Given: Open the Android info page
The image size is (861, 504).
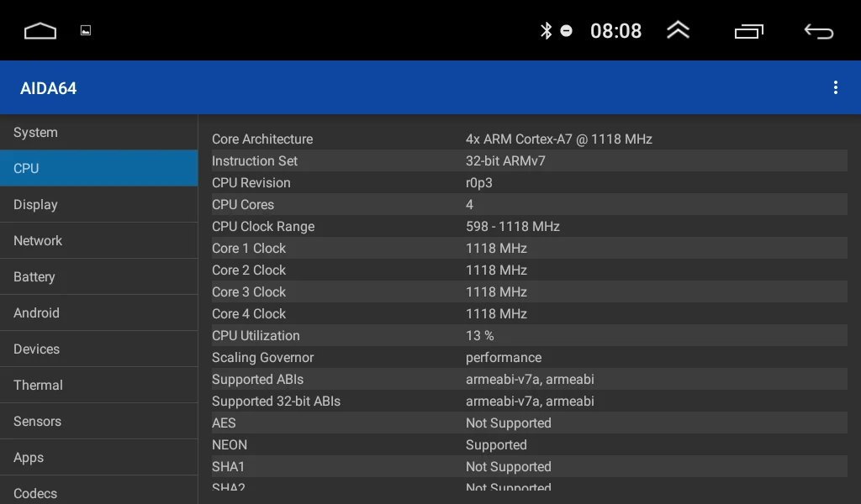Looking at the screenshot, I should pyautogui.click(x=99, y=313).
